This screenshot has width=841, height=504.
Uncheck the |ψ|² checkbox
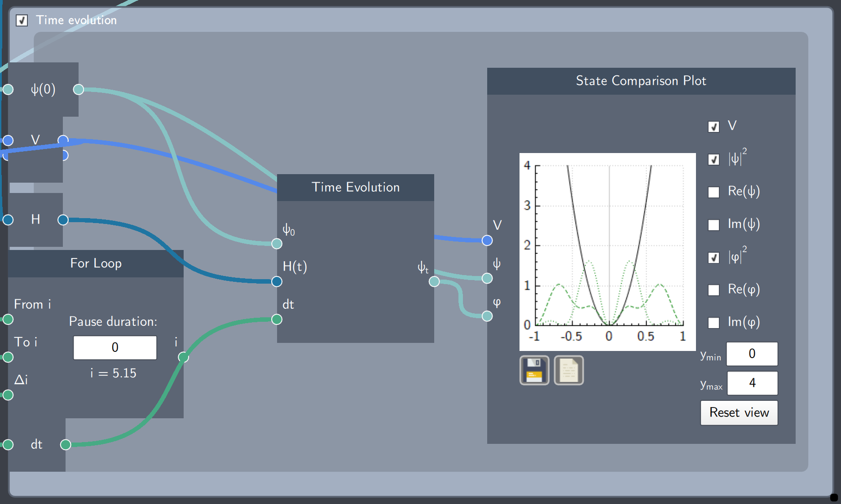pyautogui.click(x=713, y=159)
